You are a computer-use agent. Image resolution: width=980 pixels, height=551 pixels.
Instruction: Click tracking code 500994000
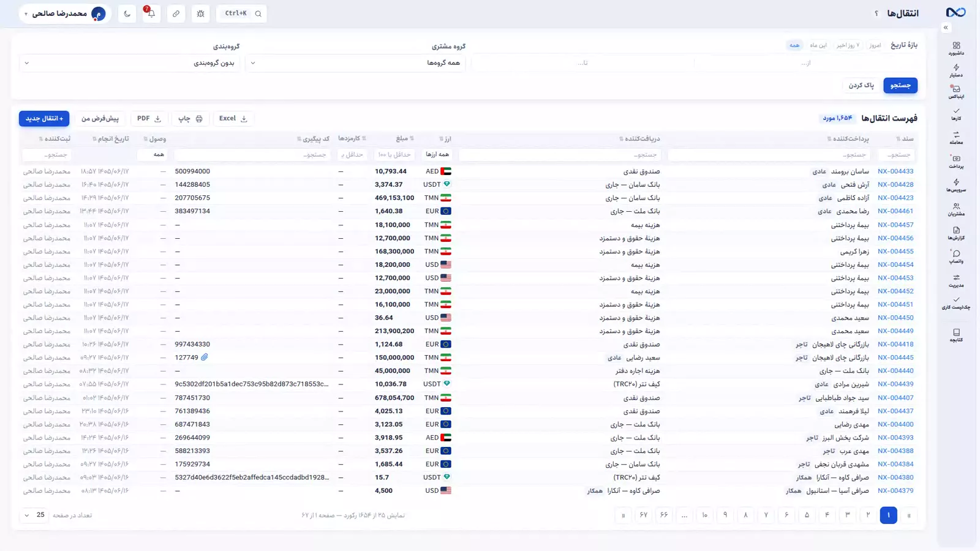192,171
